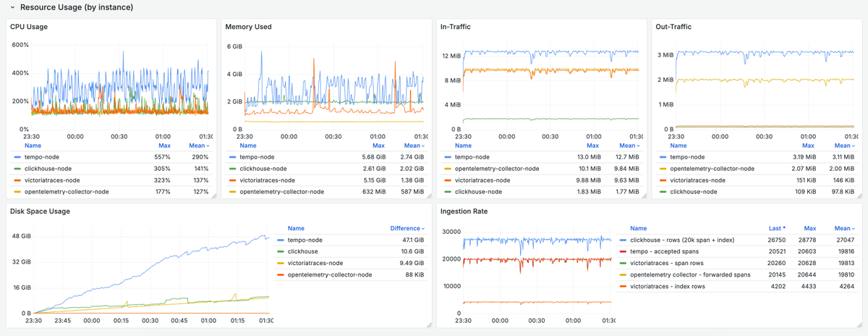Click the Disk Space Usage graph area
This screenshot has width=868, height=336.
(150, 274)
